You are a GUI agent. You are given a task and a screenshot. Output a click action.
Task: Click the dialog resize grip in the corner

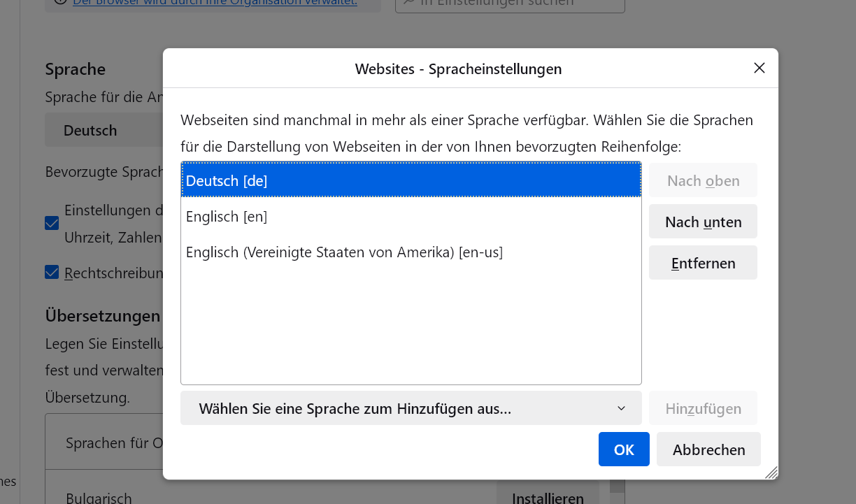(x=771, y=473)
